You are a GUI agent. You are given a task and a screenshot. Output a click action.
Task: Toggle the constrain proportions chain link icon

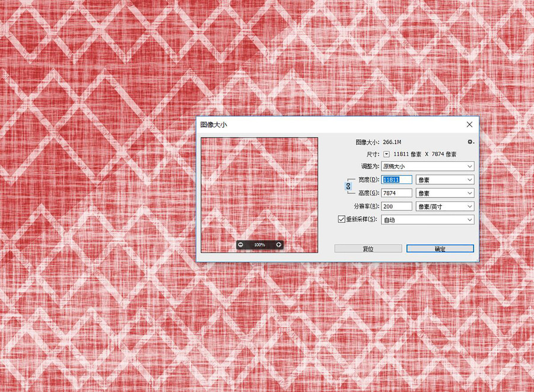point(348,186)
